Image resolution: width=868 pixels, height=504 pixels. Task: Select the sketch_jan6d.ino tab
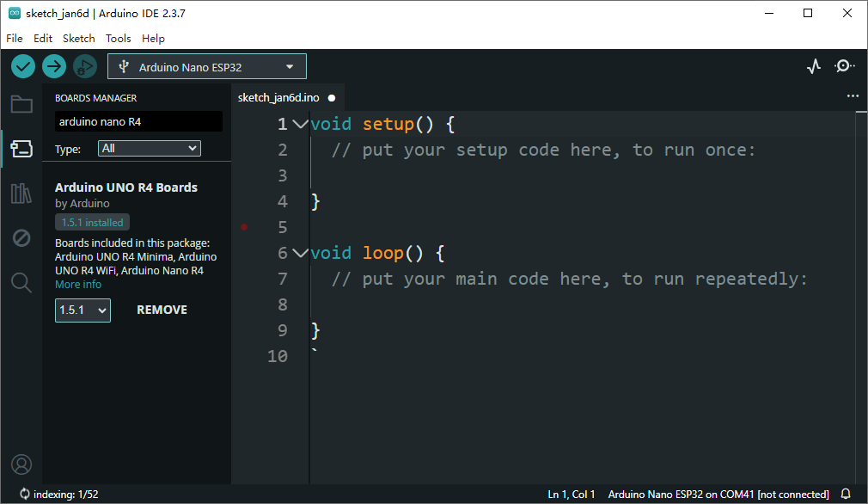[278, 98]
